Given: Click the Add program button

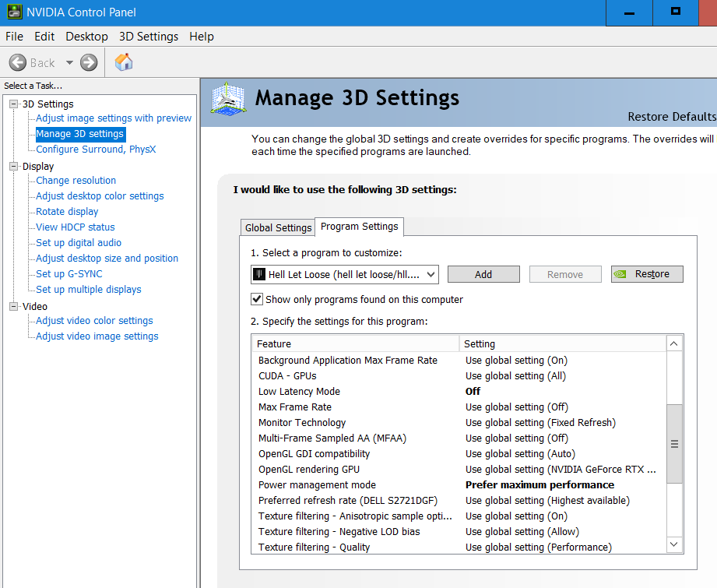Looking at the screenshot, I should pyautogui.click(x=483, y=274).
